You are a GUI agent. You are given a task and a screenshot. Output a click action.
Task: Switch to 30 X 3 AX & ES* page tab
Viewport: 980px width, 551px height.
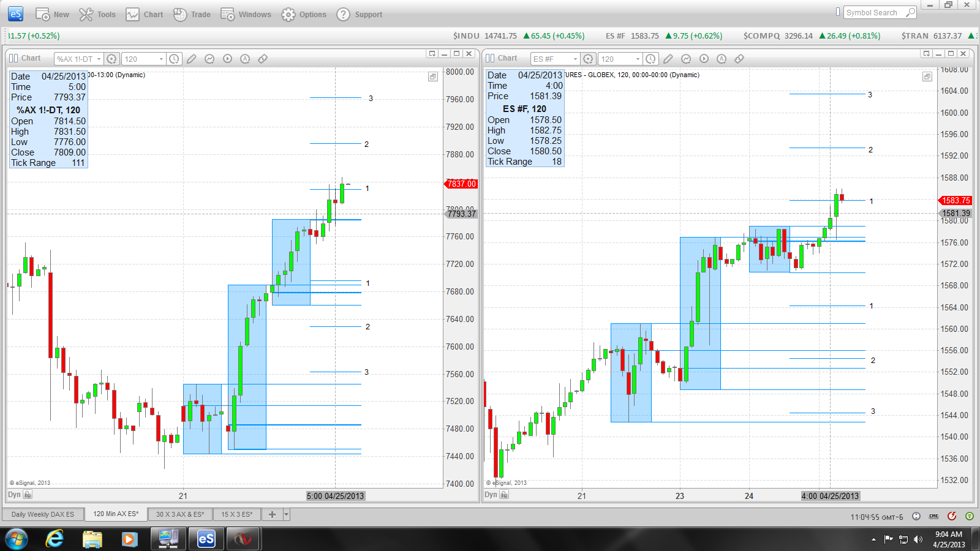coord(180,514)
